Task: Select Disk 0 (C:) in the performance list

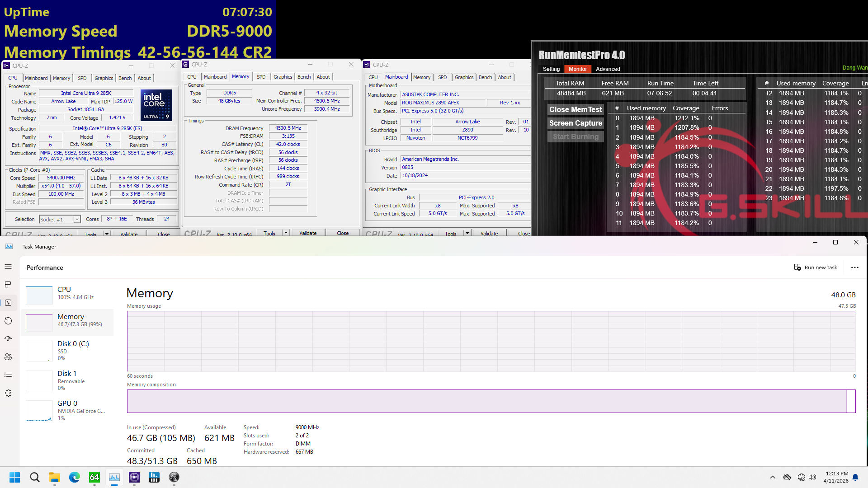Action: [x=68, y=350]
